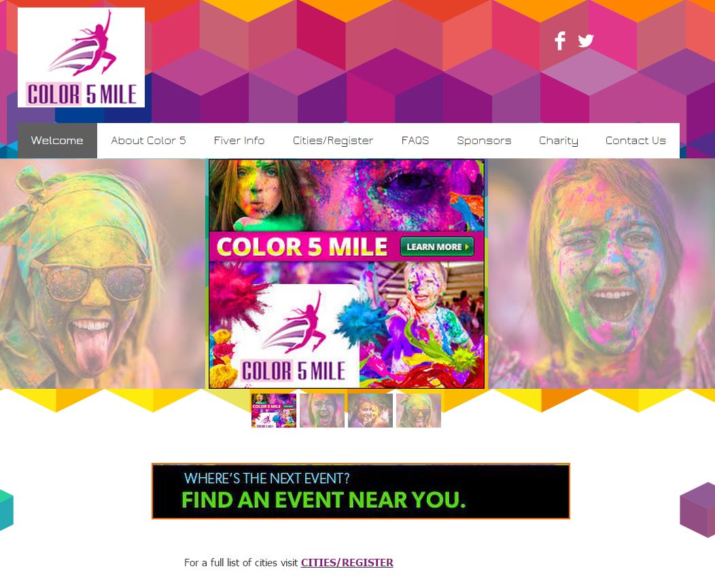The width and height of the screenshot is (715, 588).
Task: Go to Fiver Info menu item
Action: pyautogui.click(x=239, y=141)
